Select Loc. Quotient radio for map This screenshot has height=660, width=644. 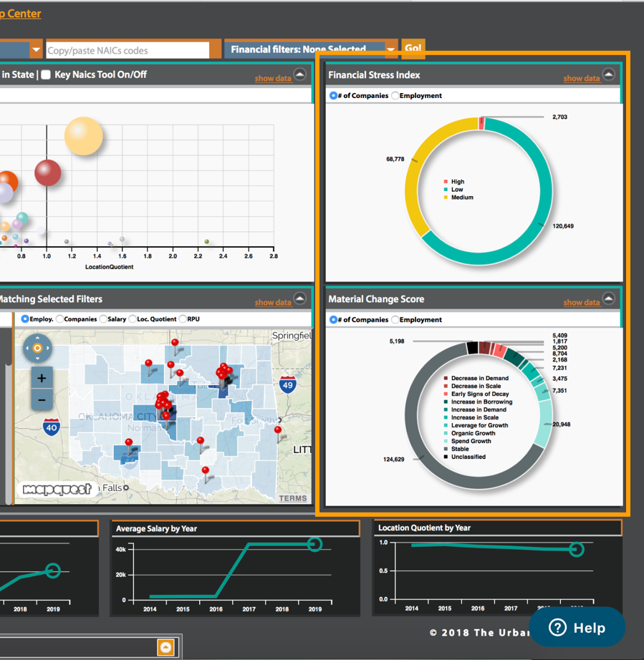coord(133,319)
